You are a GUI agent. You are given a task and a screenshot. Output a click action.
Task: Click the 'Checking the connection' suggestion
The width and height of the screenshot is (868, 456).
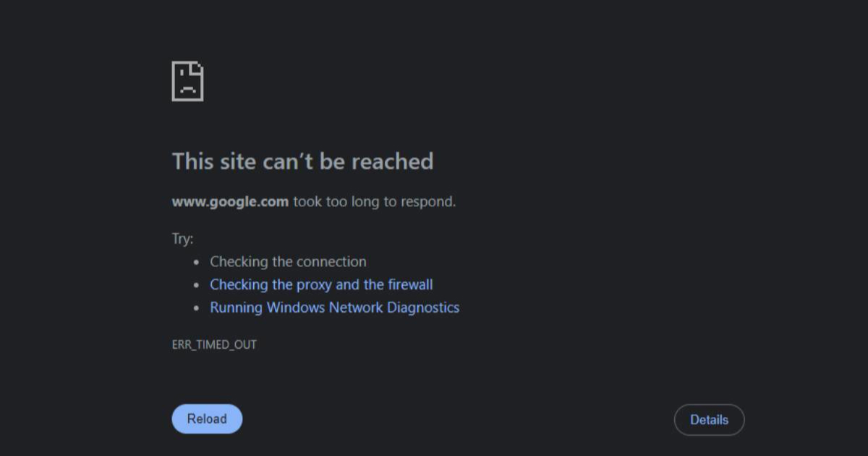coord(288,261)
